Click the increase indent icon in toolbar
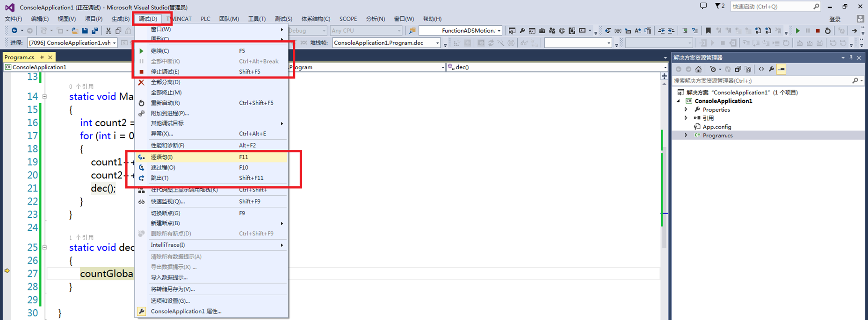868x320 pixels. tap(671, 31)
